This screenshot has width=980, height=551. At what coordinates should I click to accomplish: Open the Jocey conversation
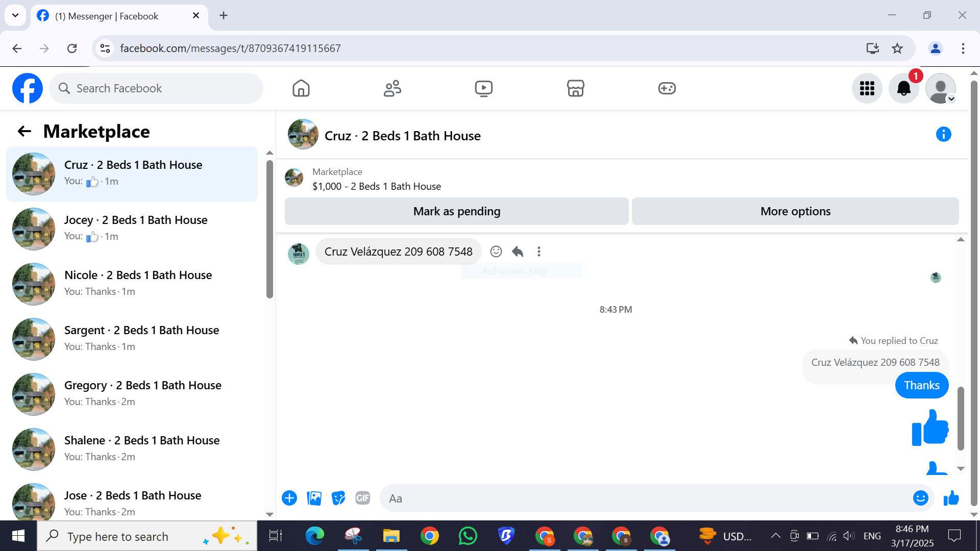(132, 229)
